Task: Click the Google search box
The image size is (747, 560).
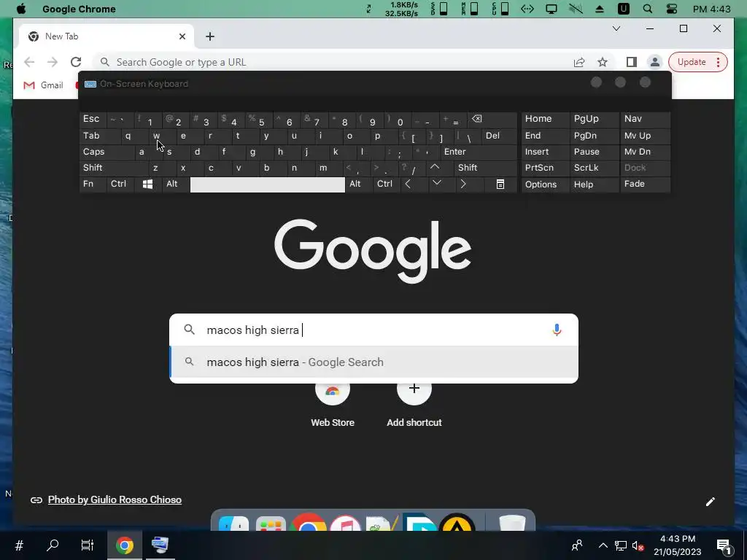Action: pyautogui.click(x=374, y=330)
